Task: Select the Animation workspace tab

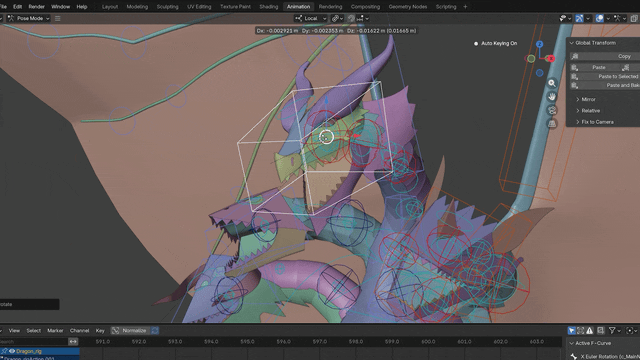Action: (x=298, y=7)
